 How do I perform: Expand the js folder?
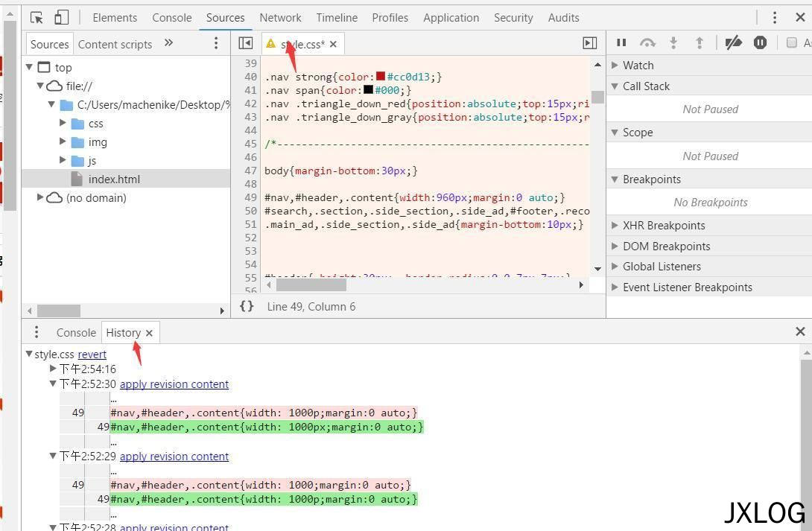pos(63,160)
